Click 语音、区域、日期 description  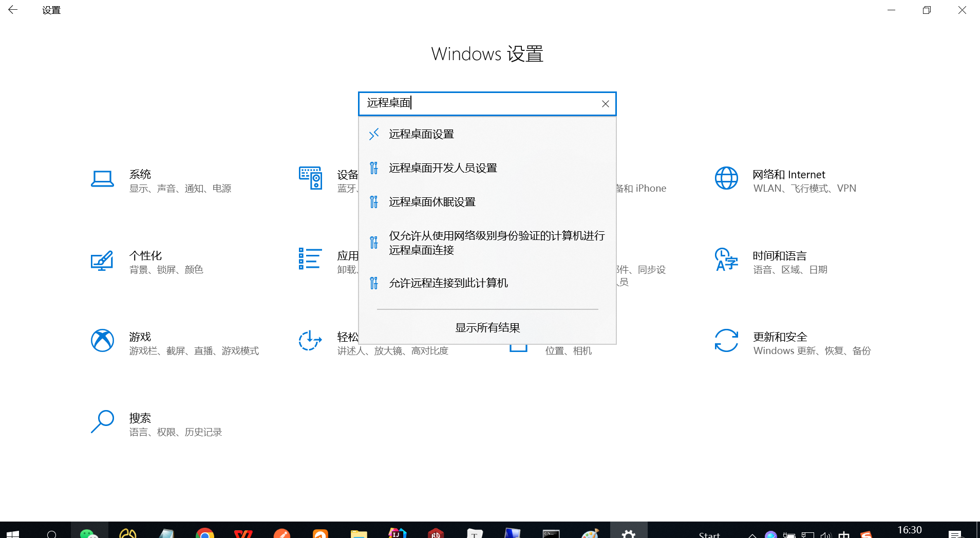(790, 270)
